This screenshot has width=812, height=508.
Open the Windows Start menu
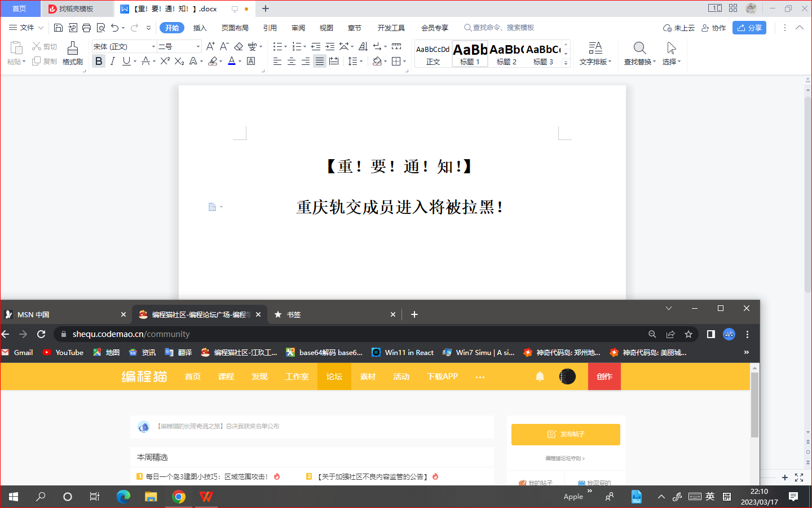point(14,497)
